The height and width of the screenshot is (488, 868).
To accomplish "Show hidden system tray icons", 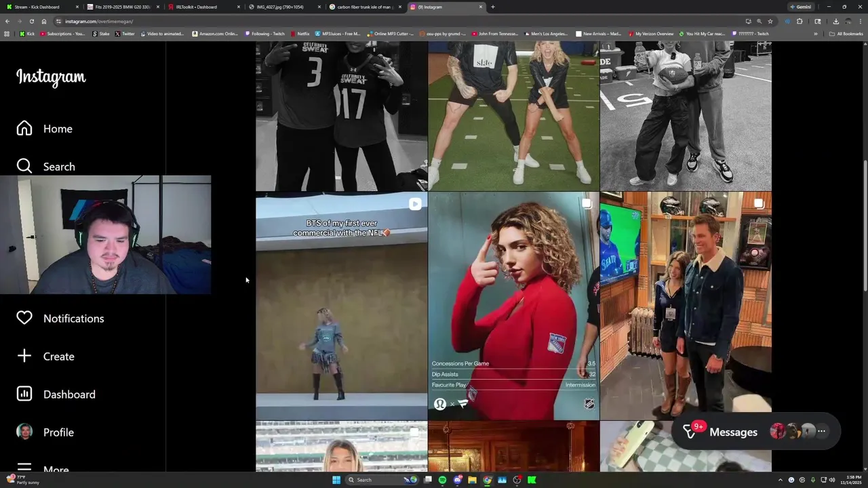I will click(x=780, y=480).
